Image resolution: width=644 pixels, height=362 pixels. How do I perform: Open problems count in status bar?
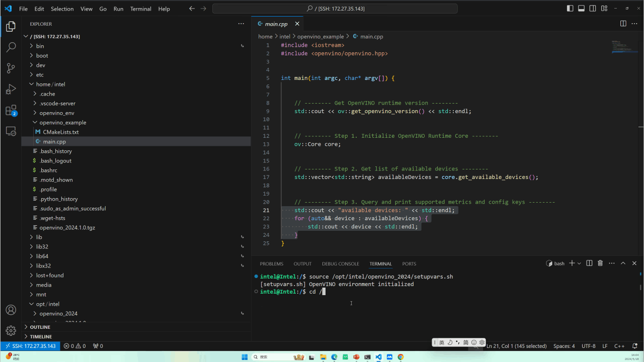click(x=74, y=346)
